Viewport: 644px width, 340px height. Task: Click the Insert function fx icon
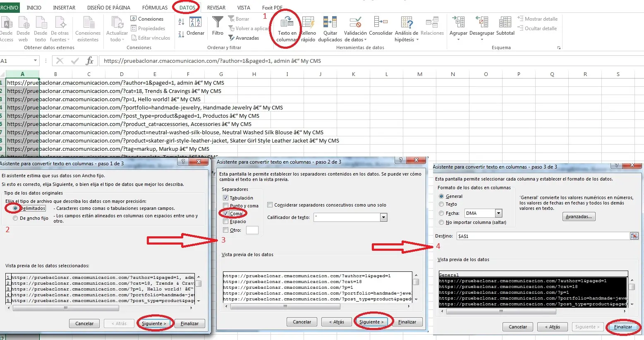click(89, 61)
